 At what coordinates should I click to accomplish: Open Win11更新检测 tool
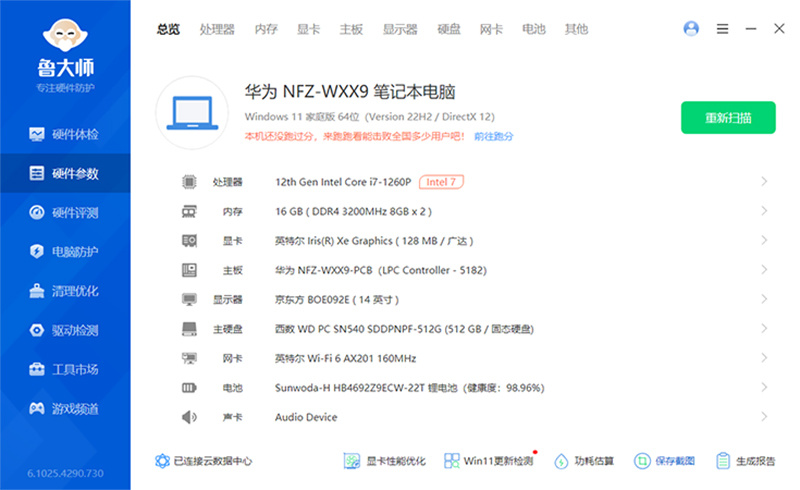click(x=489, y=461)
